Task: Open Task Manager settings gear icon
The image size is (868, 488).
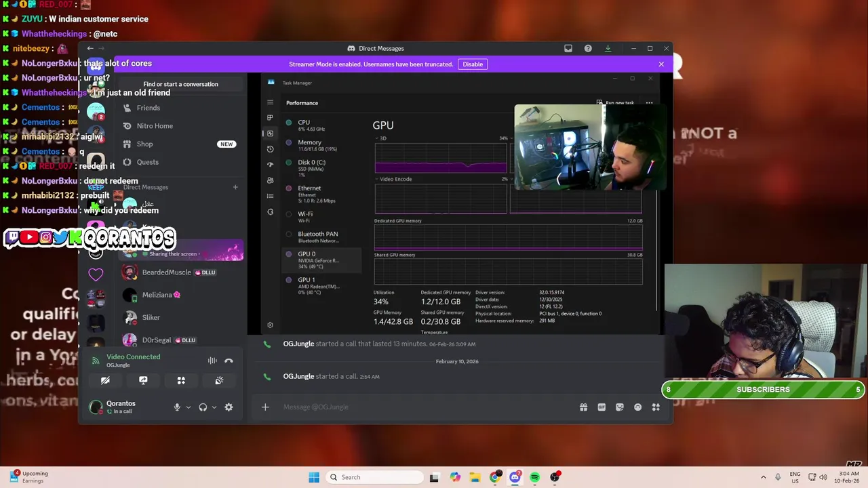Action: pyautogui.click(x=270, y=325)
